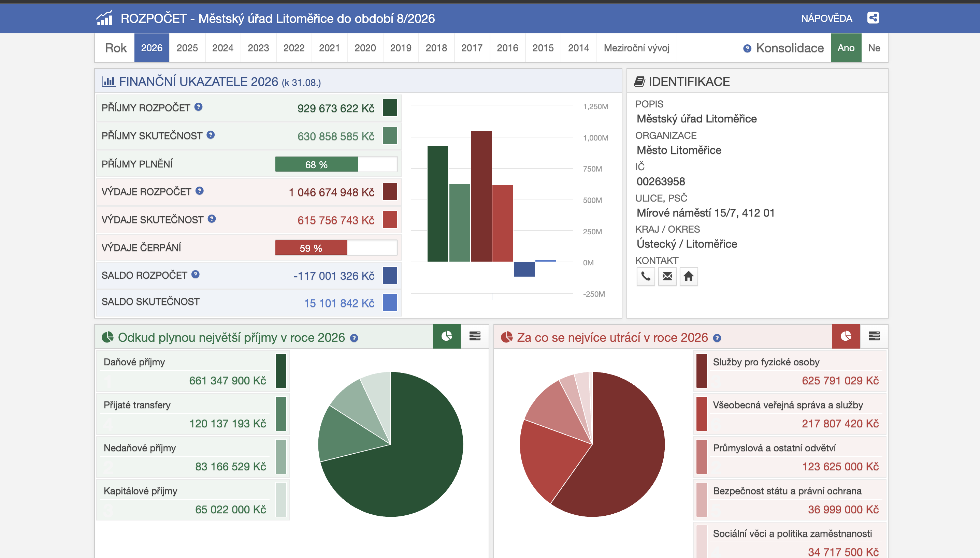
Task: Click dark green PŘÍJMY ROZPOČET color swatch
Action: pyautogui.click(x=390, y=108)
